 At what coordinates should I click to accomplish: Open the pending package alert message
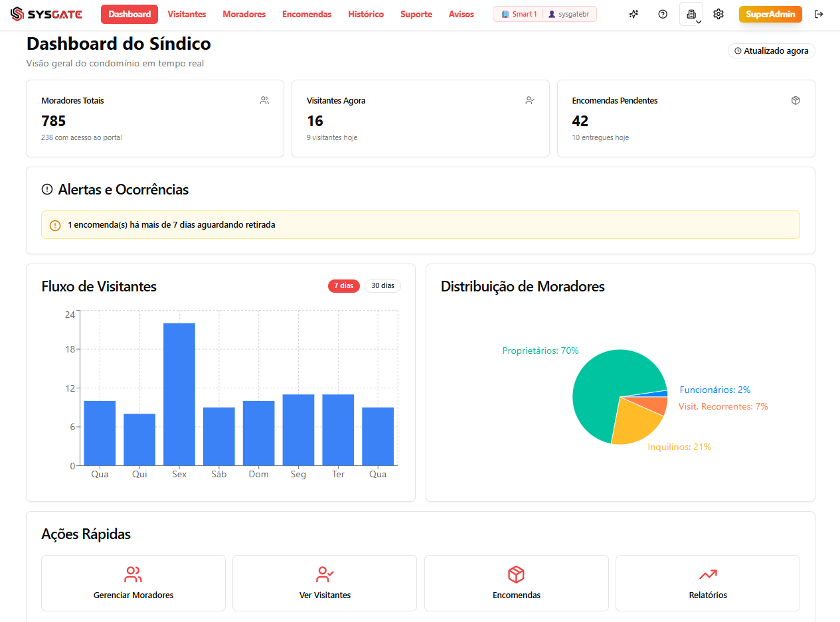click(420, 225)
